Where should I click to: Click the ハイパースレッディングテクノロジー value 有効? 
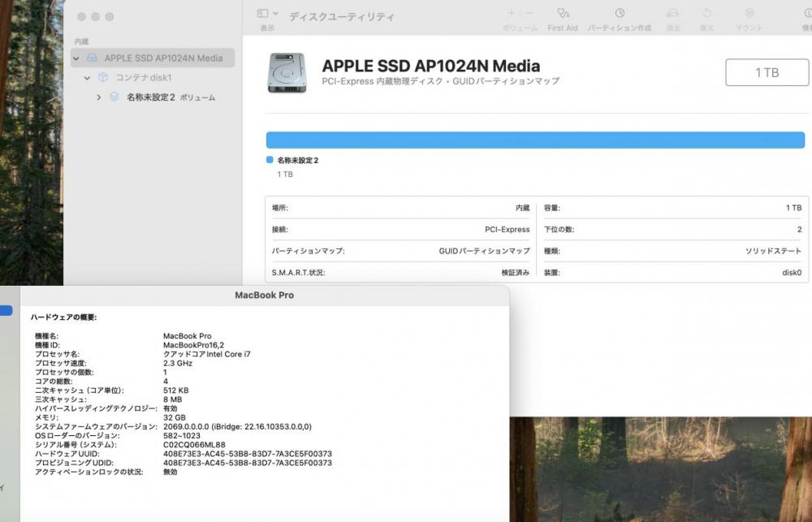(171, 408)
